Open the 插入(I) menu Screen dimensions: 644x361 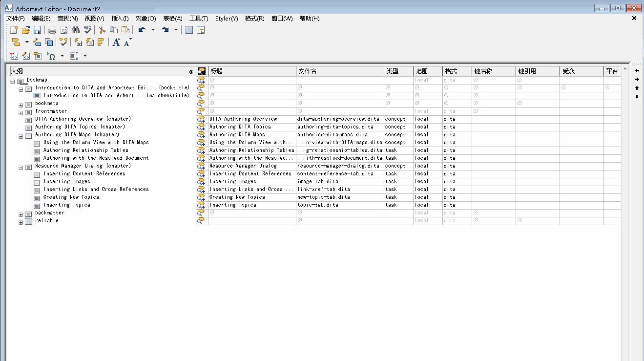120,19
